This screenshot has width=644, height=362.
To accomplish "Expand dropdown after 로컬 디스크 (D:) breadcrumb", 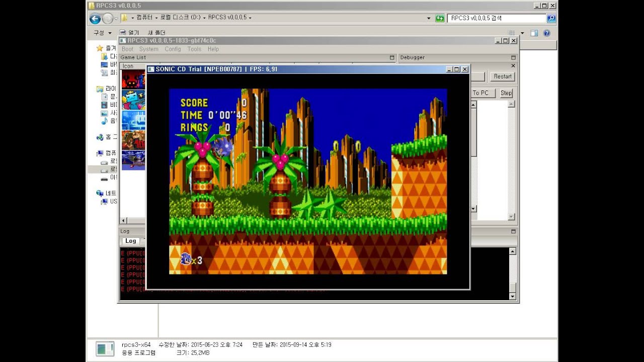I will [205, 18].
